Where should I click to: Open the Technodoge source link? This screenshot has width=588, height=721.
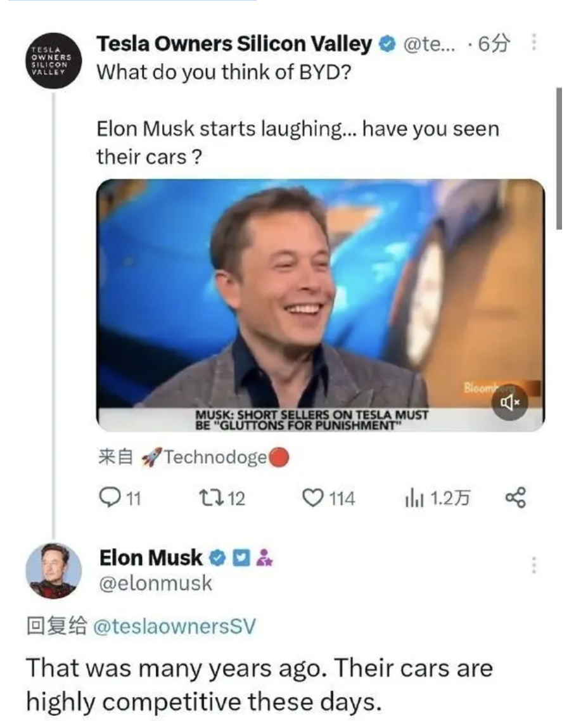[215, 457]
